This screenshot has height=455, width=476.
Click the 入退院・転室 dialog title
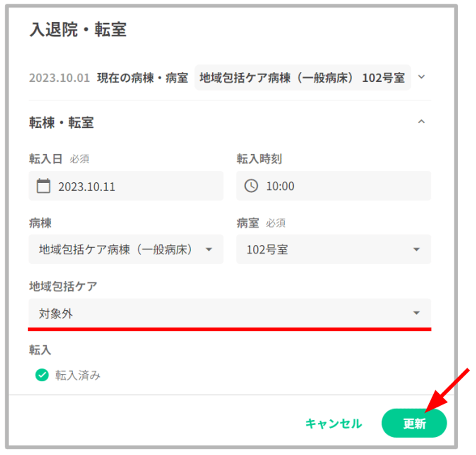(78, 29)
